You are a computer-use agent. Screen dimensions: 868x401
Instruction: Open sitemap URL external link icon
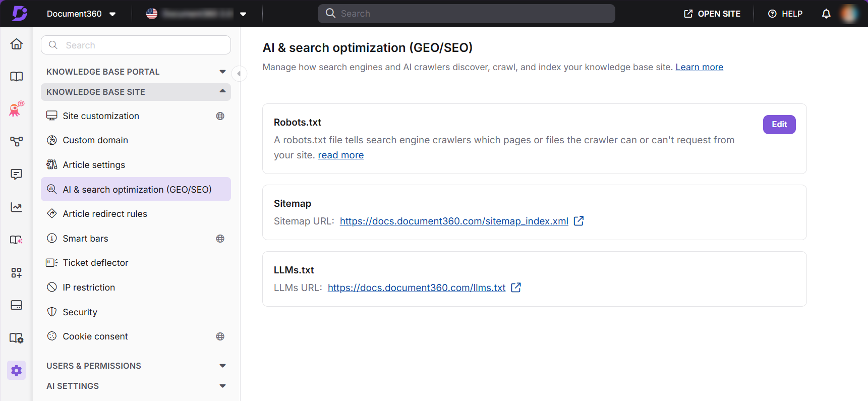[x=578, y=221]
